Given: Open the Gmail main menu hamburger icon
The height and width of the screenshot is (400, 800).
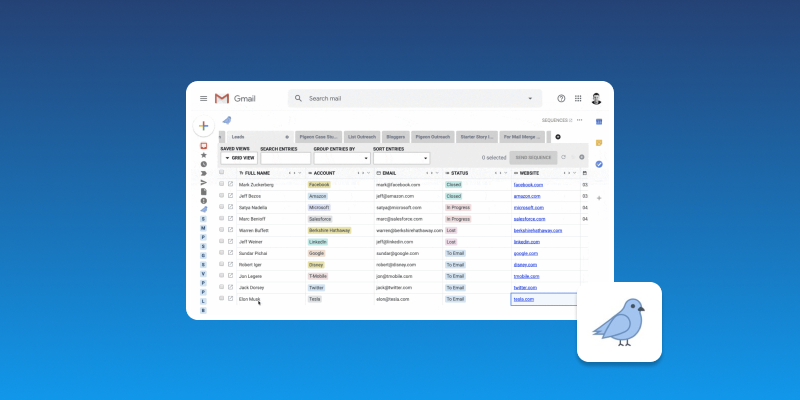Looking at the screenshot, I should click(x=204, y=98).
